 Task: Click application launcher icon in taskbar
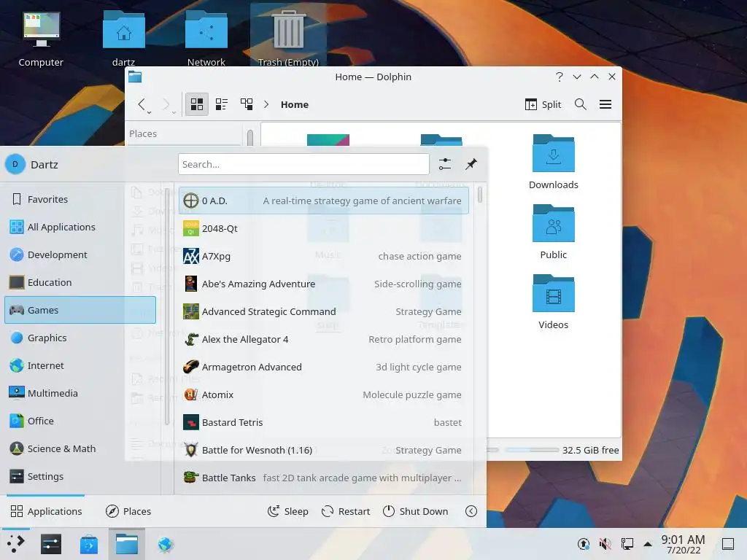pos(16,544)
